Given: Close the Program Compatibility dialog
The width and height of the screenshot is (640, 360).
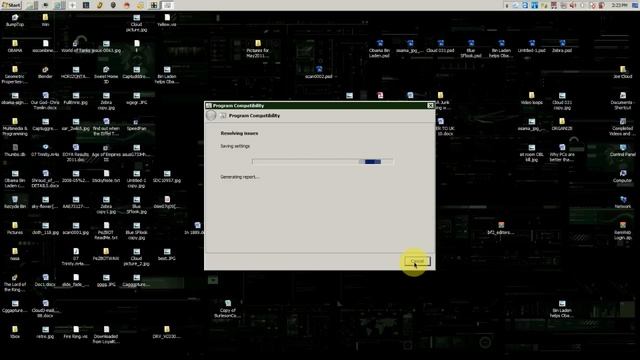Looking at the screenshot, I should [x=430, y=106].
